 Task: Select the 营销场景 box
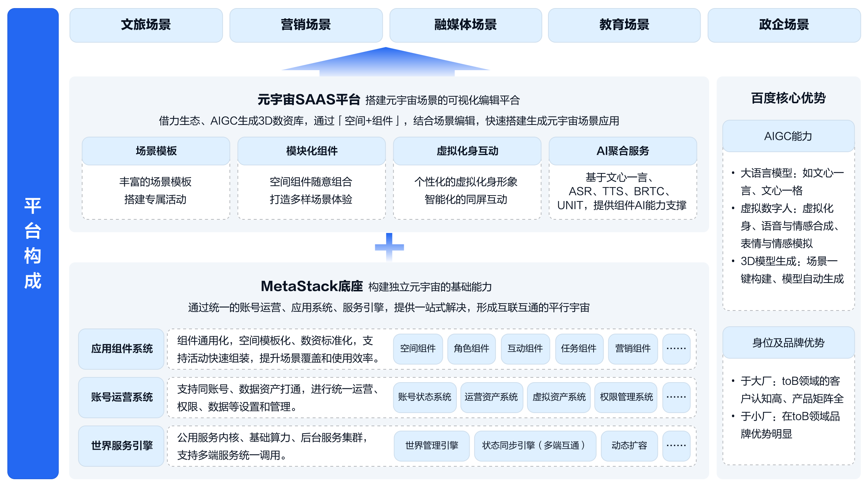(306, 25)
